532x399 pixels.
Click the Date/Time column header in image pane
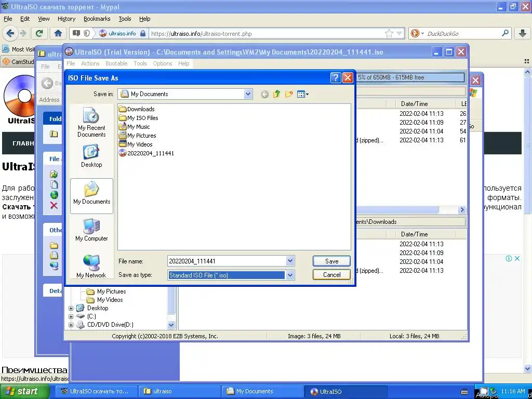(425, 104)
